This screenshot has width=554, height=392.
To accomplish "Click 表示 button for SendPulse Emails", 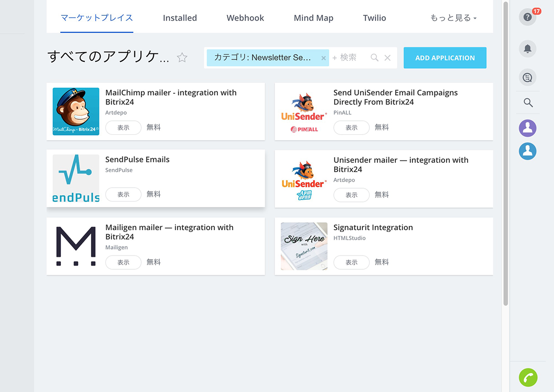I will pyautogui.click(x=123, y=194).
